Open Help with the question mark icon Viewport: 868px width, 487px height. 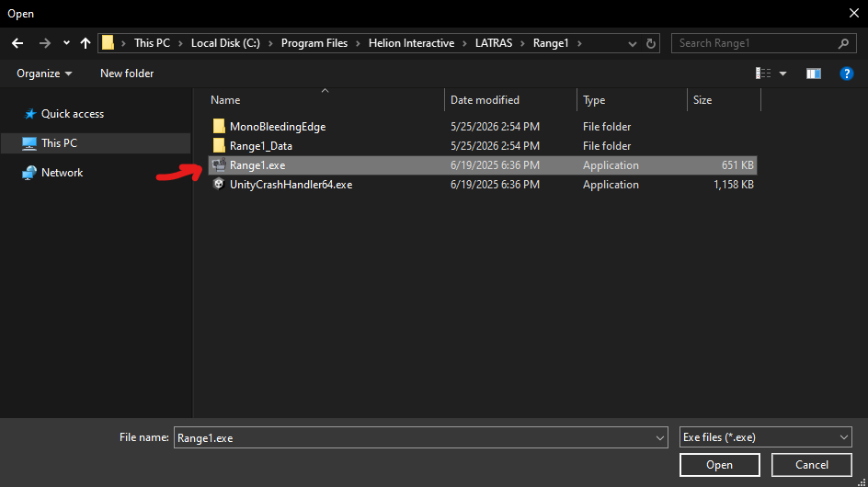pos(847,74)
